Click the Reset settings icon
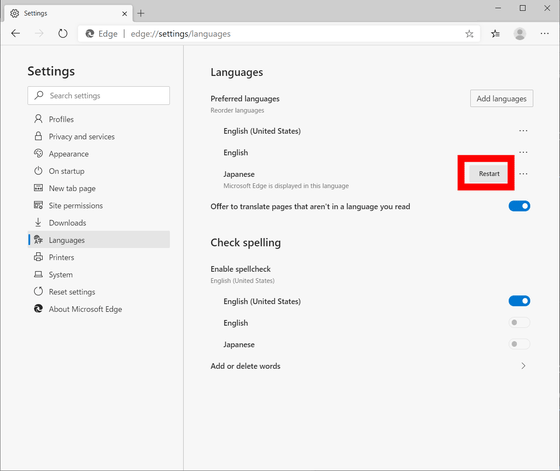The height and width of the screenshot is (471, 560). 38,291
